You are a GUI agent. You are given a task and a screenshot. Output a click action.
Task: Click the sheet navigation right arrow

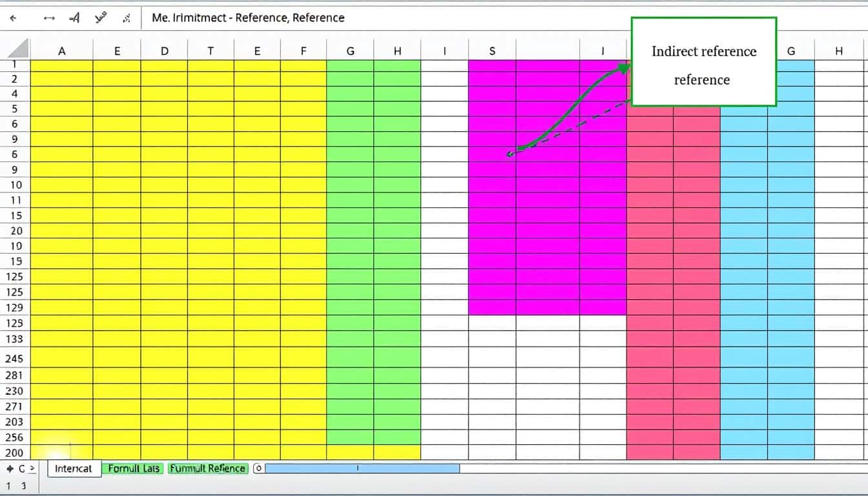coord(33,469)
